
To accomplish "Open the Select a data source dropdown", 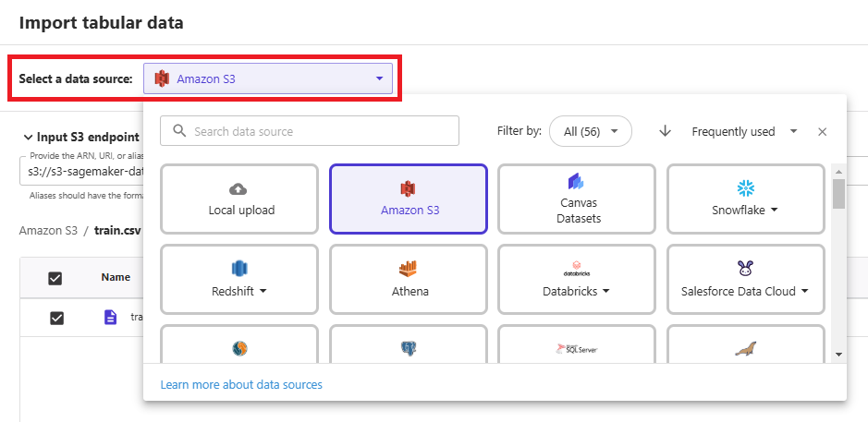I will pos(268,78).
